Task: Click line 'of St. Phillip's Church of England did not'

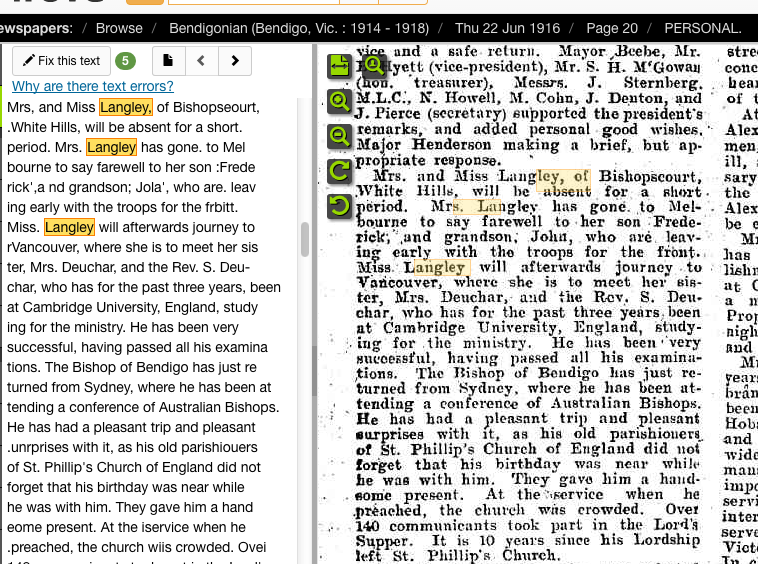Action: (134, 467)
